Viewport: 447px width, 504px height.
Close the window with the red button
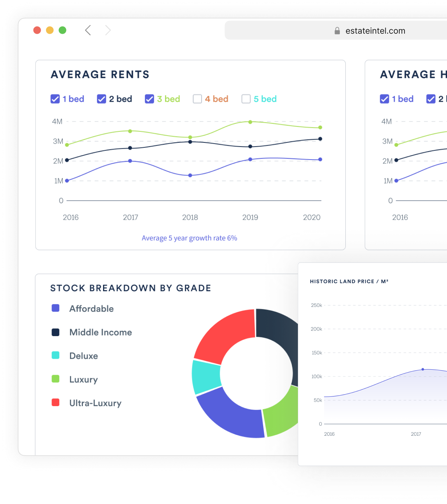coord(37,30)
